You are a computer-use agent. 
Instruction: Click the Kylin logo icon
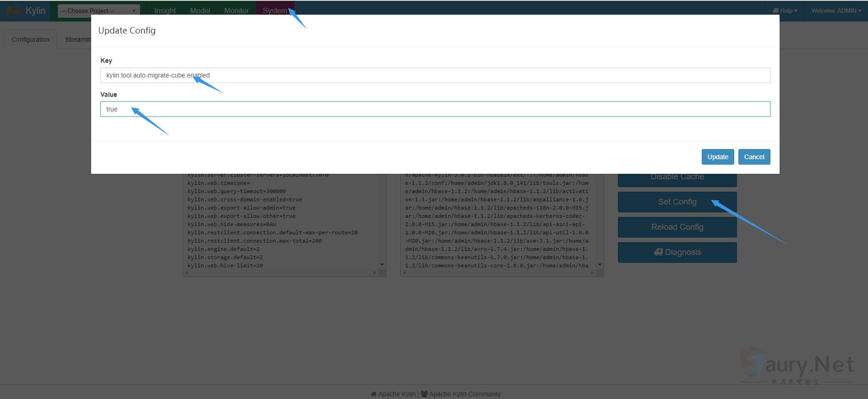point(14,10)
